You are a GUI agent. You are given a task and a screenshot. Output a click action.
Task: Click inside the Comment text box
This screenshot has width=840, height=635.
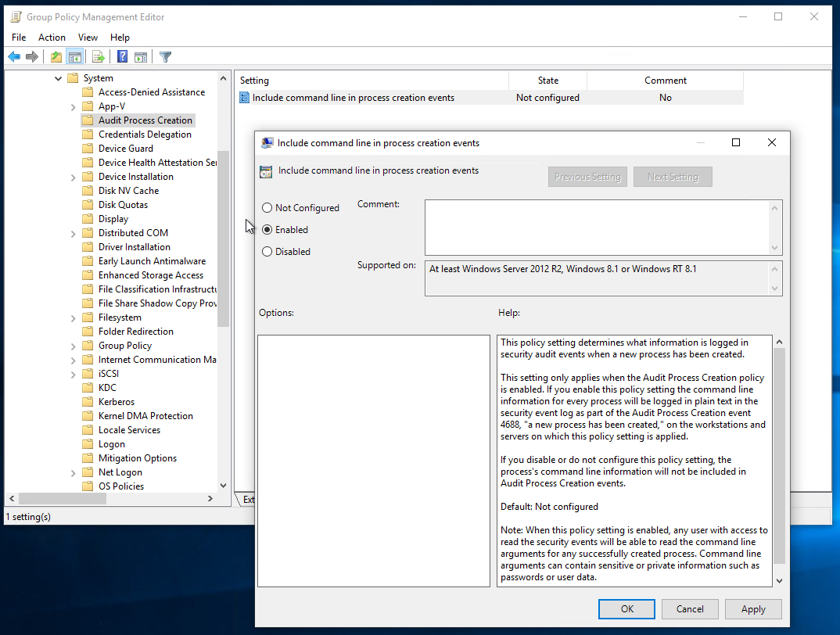tap(596, 227)
